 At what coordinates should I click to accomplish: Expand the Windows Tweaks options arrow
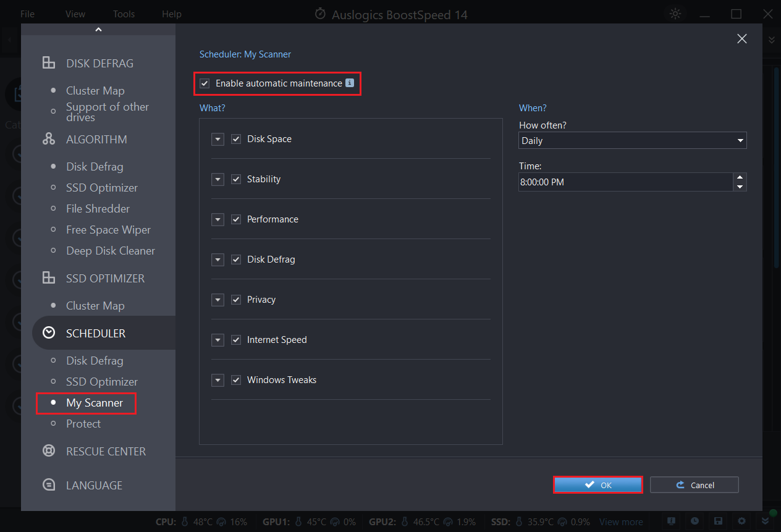217,380
